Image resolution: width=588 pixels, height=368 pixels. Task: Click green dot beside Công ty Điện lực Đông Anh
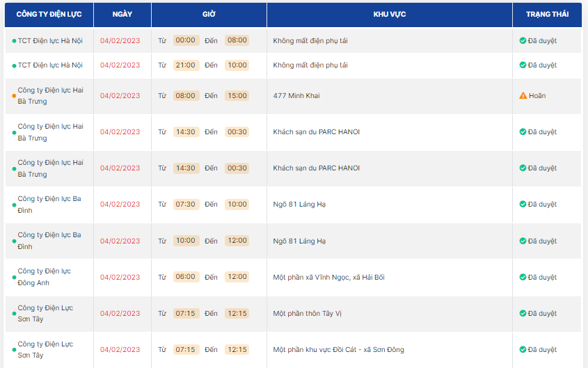[14, 278]
